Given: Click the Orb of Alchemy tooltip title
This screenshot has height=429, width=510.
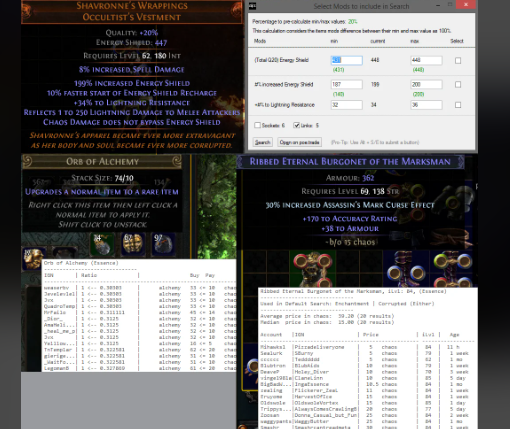Looking at the screenshot, I should click(102, 162).
